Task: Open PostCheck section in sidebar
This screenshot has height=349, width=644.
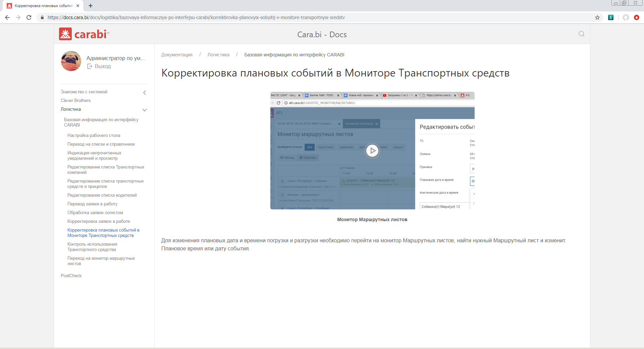Action: 71,276
